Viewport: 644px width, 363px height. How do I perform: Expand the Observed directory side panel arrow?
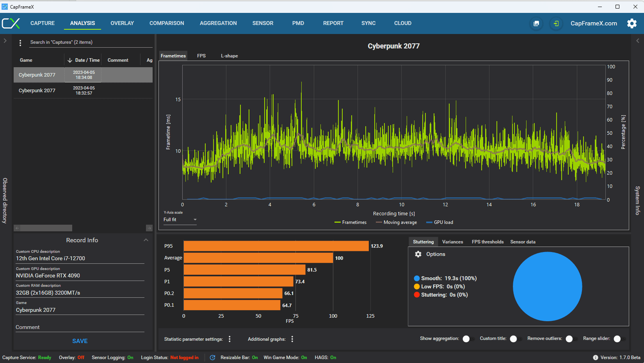point(5,41)
